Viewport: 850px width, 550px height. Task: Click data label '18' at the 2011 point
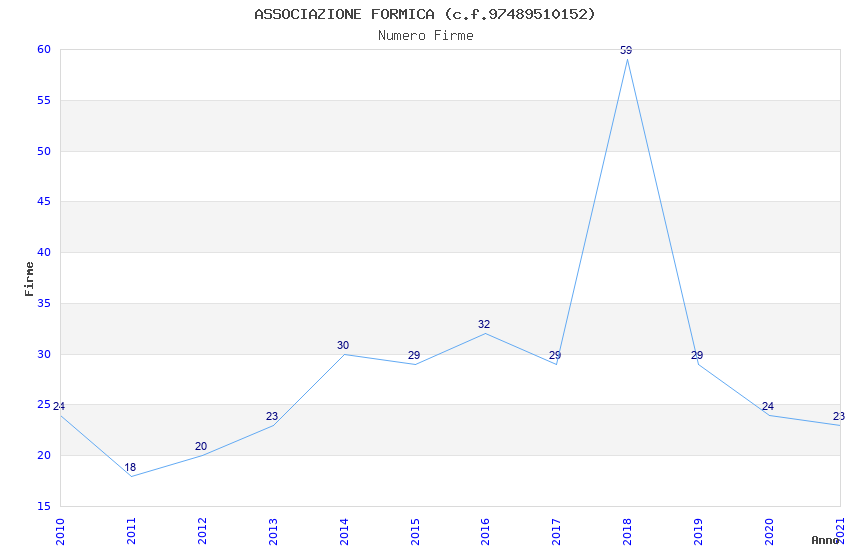[130, 467]
